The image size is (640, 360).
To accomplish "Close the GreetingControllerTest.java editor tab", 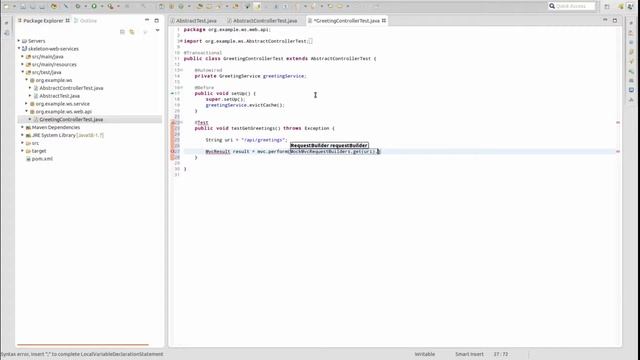I will pos(384,20).
